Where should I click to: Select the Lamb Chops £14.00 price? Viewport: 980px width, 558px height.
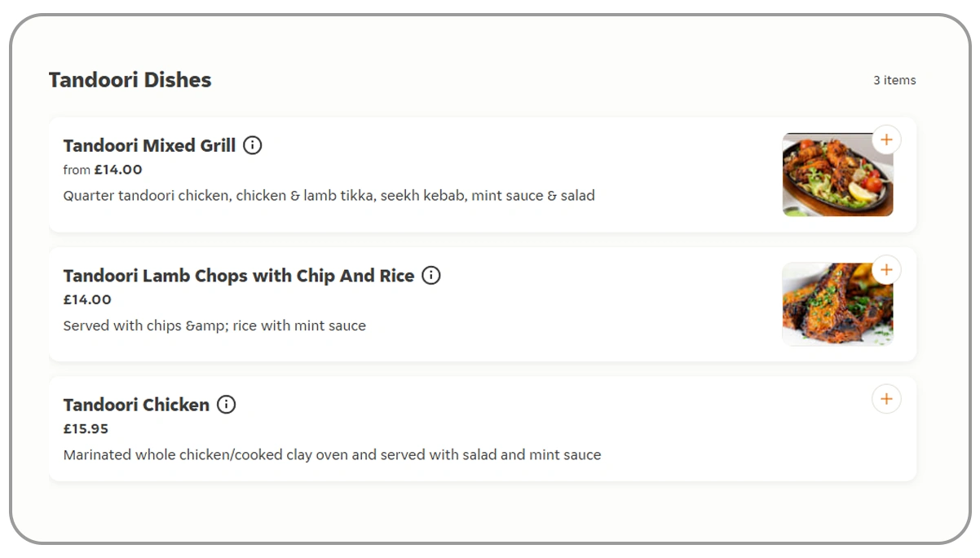click(x=87, y=299)
